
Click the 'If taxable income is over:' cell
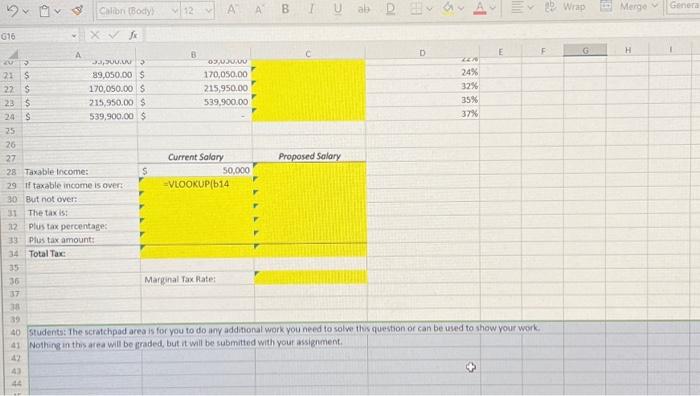(81, 185)
